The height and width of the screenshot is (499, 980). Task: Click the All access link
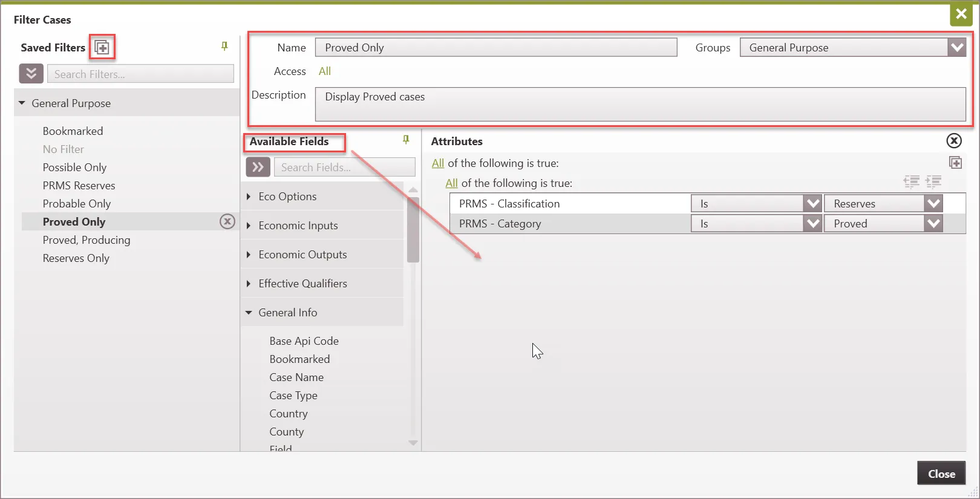(325, 71)
